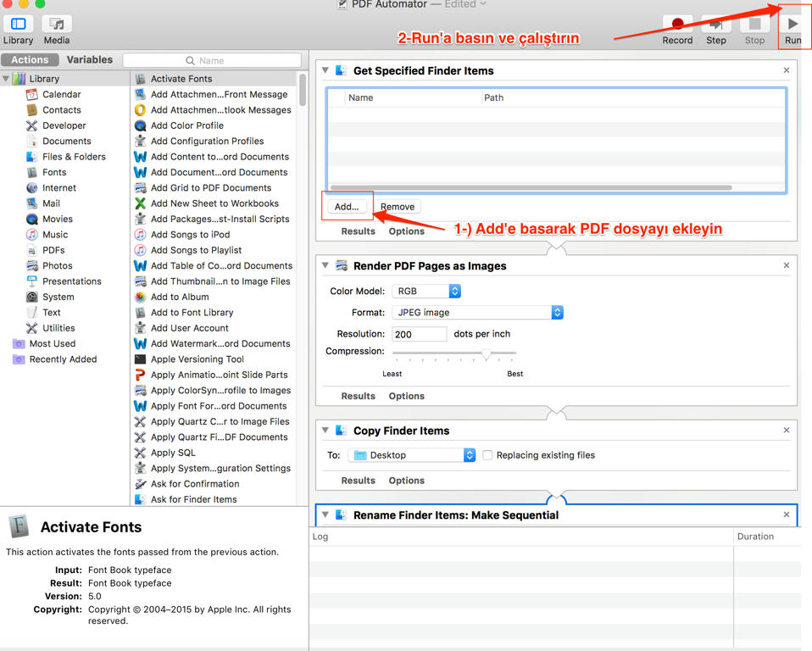Screen dimensions: 812x651
Task: Collapse Rename Finder Items: Make Sequential action
Action: click(x=325, y=515)
